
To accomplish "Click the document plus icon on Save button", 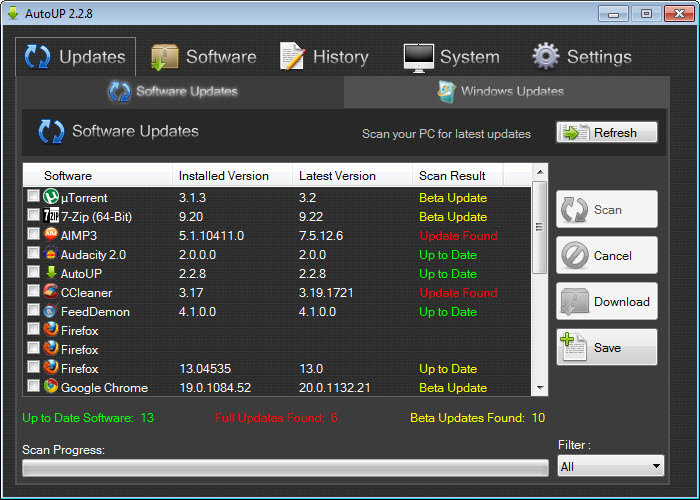I will 574,347.
